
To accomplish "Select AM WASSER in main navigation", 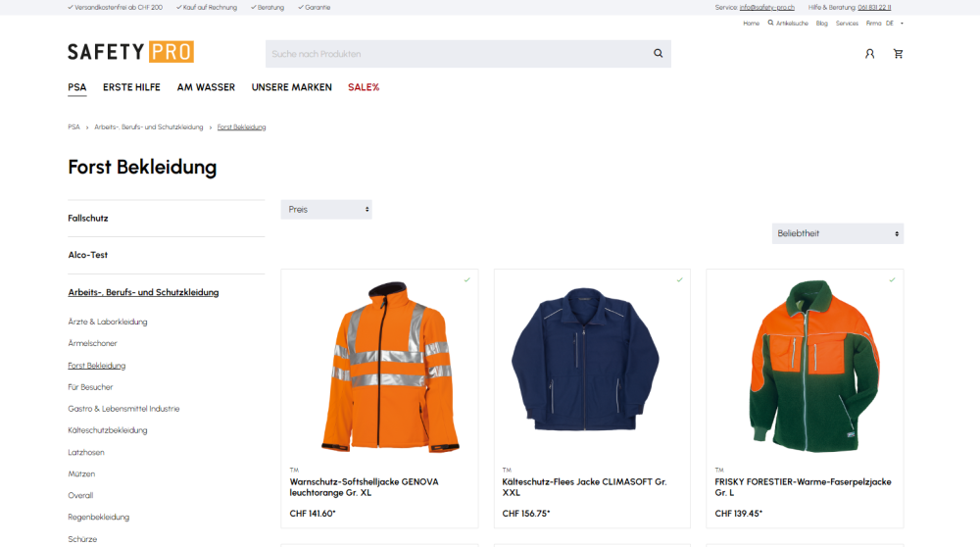I will (206, 87).
